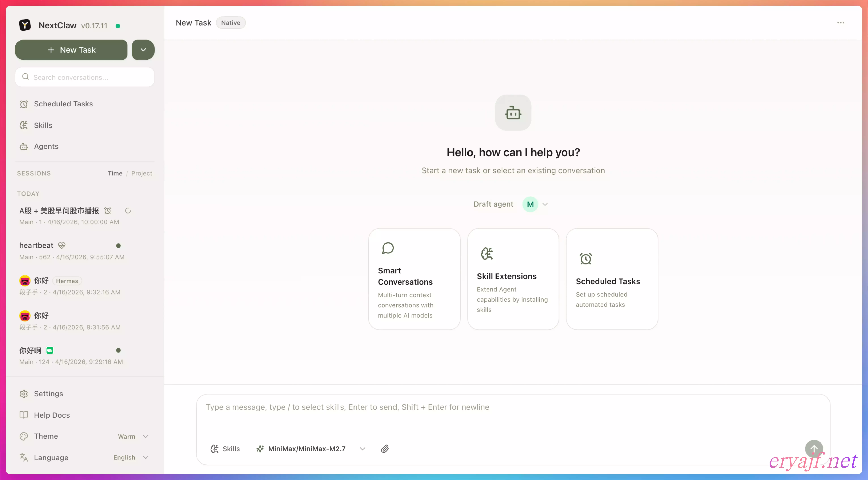Open the Language English dropdown
This screenshot has width=868, height=480.
pos(131,457)
